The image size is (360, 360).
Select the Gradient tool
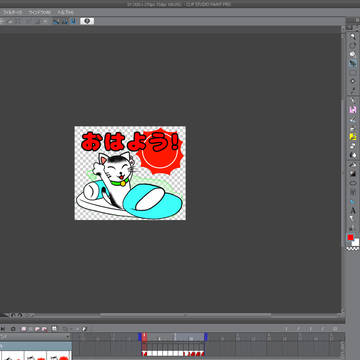click(353, 173)
